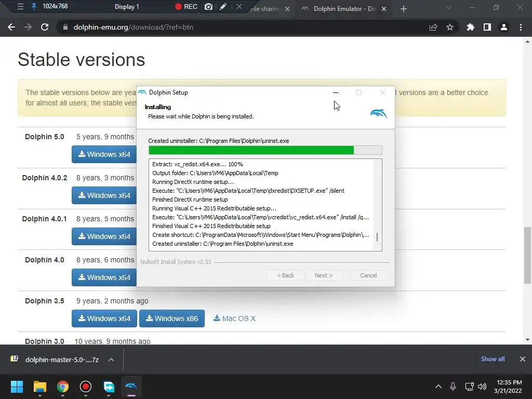Open Chrome from the taskbar

(62, 387)
